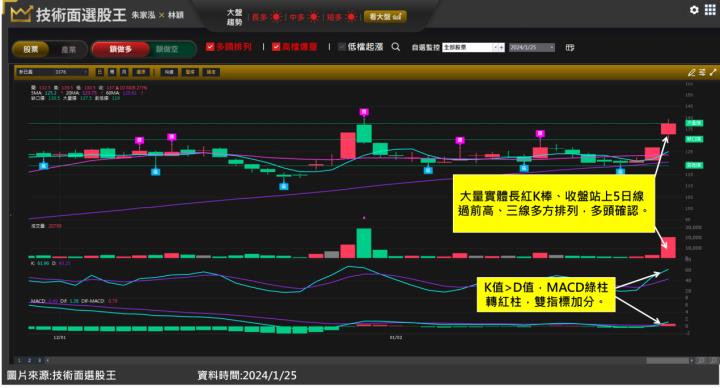
Task: Select the 月 monthly period tab
Action: 124,72
